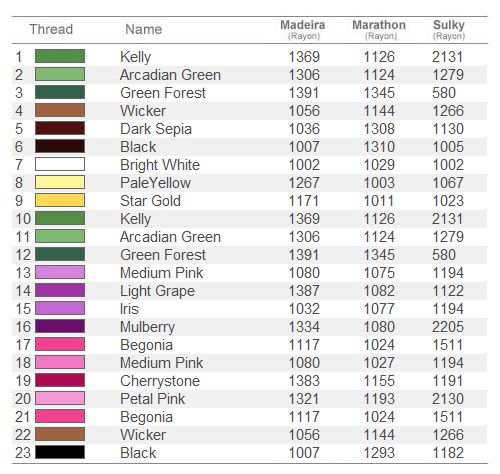
Task: Pick the black swatch on thread 23
Action: [x=60, y=452]
